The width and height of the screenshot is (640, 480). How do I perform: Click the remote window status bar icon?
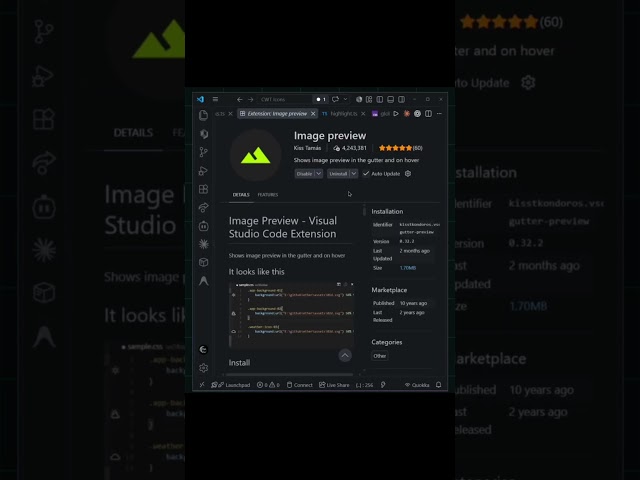coord(202,385)
